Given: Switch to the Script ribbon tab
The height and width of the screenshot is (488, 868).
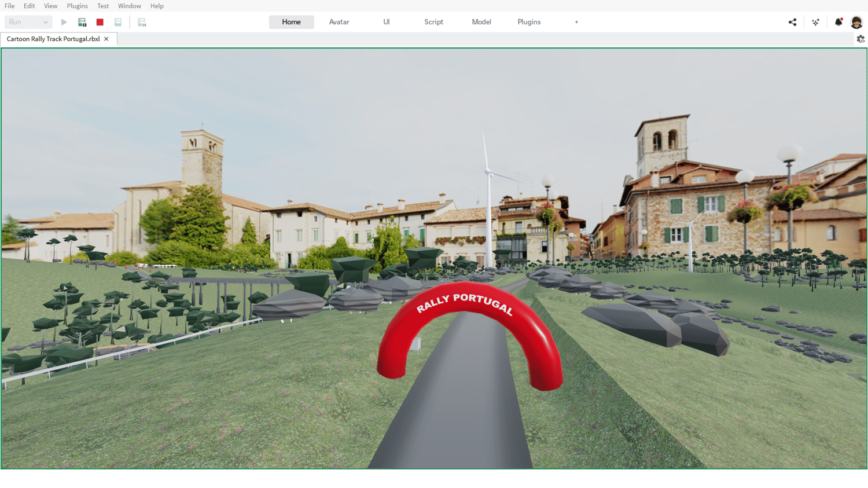Looking at the screenshot, I should coord(434,22).
